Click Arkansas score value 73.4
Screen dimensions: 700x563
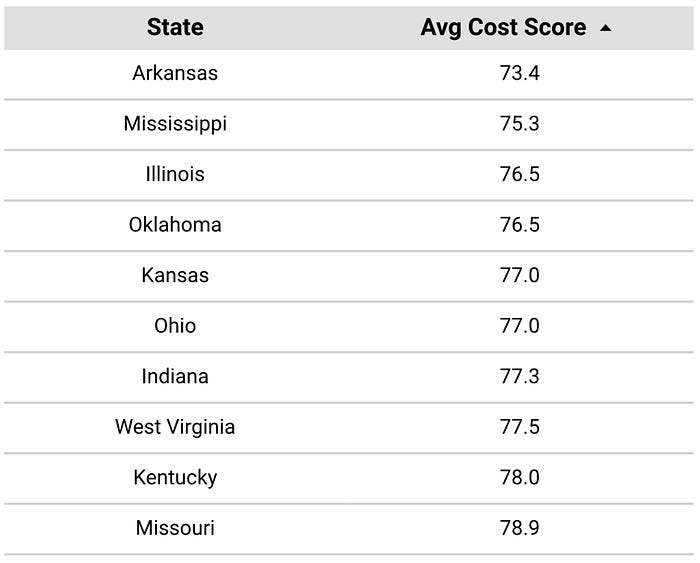click(519, 73)
